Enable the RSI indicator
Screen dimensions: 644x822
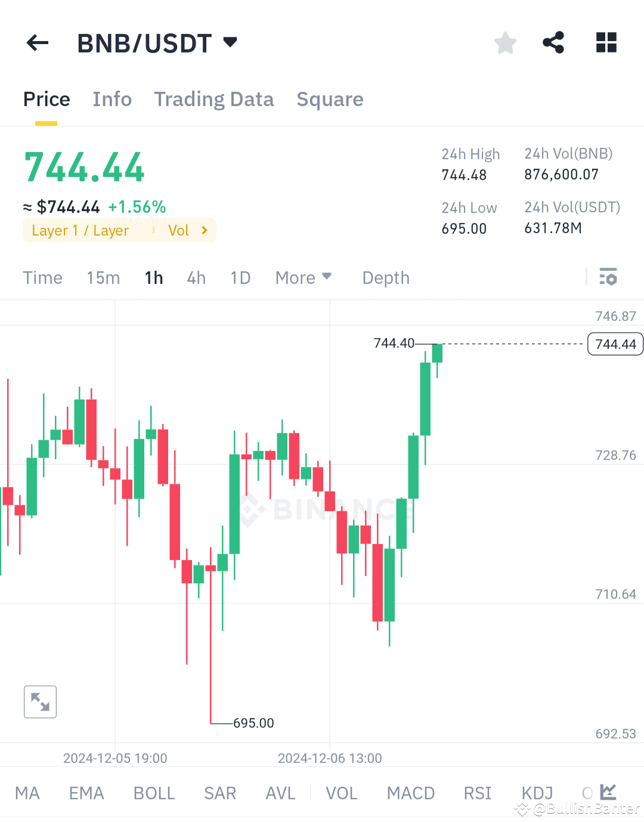coord(476,793)
